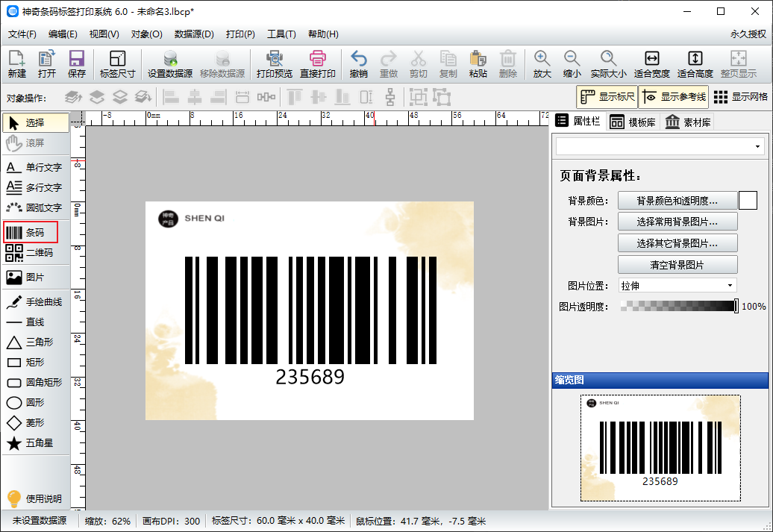The height and width of the screenshot is (532, 773).
Task: Fit canvas using 适合高度
Action: click(695, 64)
